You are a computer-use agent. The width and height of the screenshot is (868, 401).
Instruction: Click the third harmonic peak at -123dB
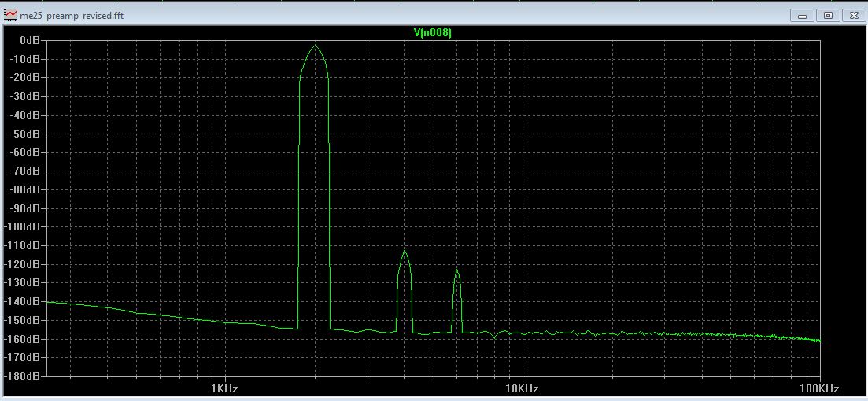[456, 270]
